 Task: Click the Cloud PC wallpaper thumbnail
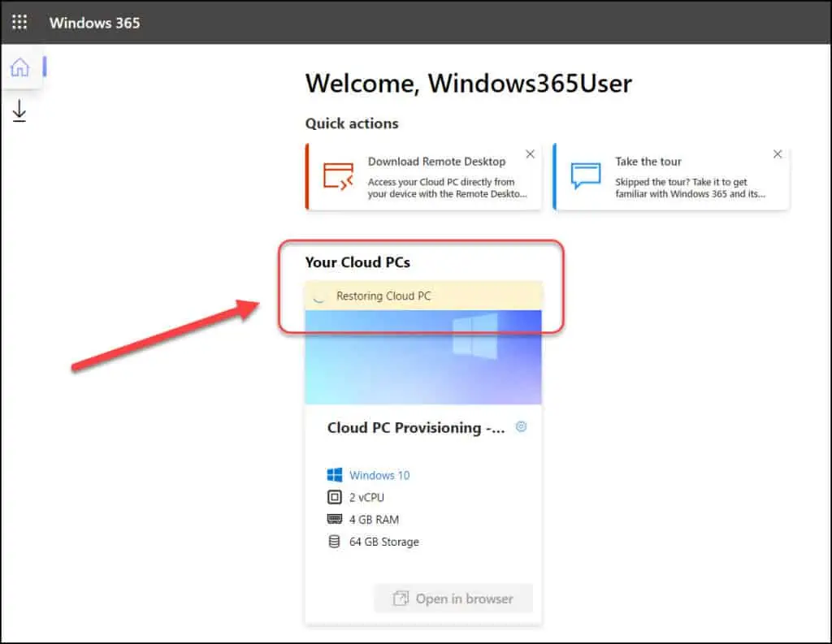(x=423, y=357)
